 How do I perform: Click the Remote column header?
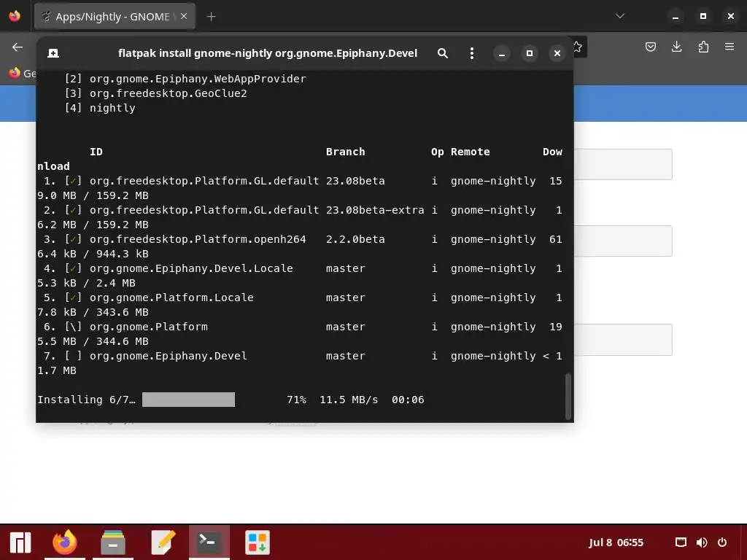click(x=471, y=152)
